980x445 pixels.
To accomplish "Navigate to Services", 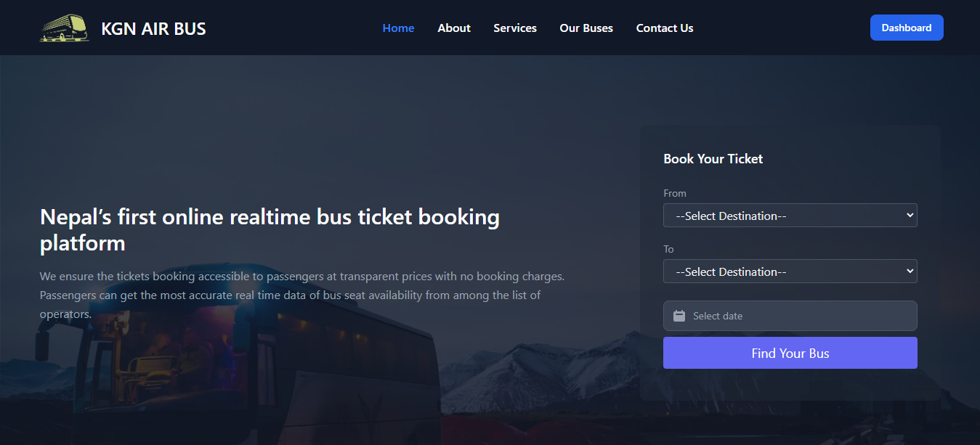I will click(515, 28).
